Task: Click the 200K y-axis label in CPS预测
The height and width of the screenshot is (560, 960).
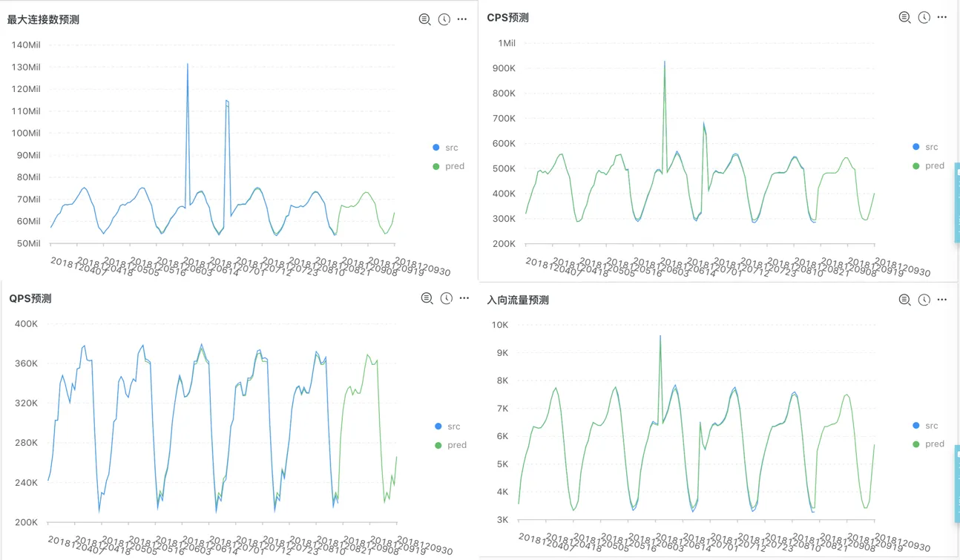Action: coord(504,243)
